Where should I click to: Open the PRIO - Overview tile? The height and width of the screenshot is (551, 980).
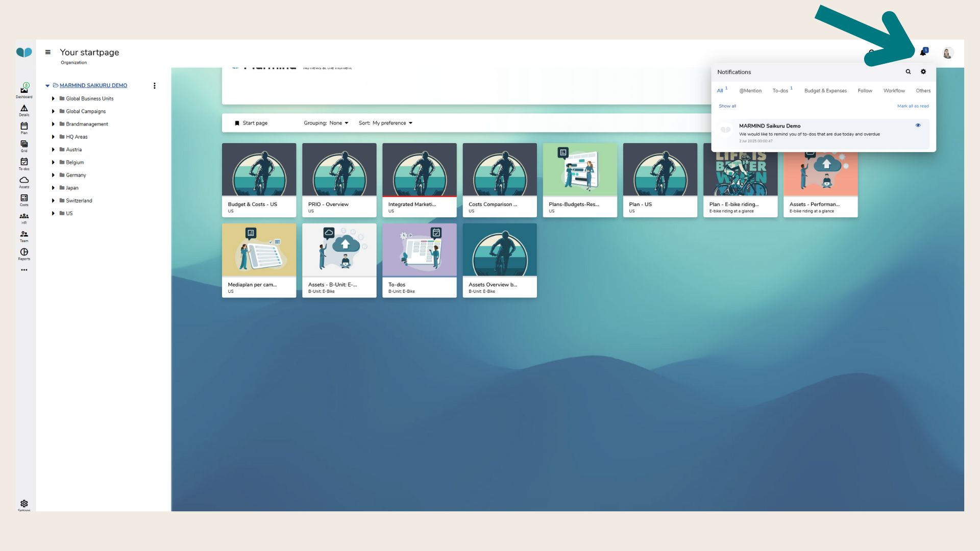tap(339, 180)
